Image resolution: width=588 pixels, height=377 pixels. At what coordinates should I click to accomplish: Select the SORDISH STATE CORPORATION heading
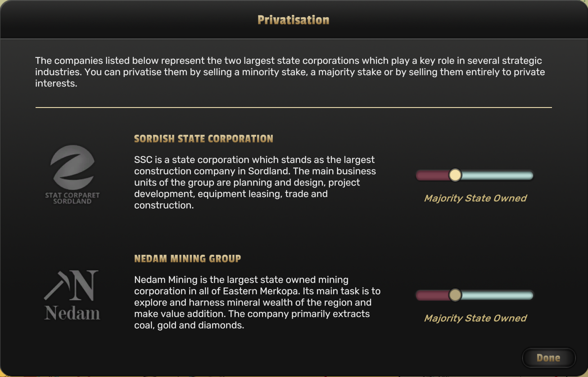click(x=204, y=139)
